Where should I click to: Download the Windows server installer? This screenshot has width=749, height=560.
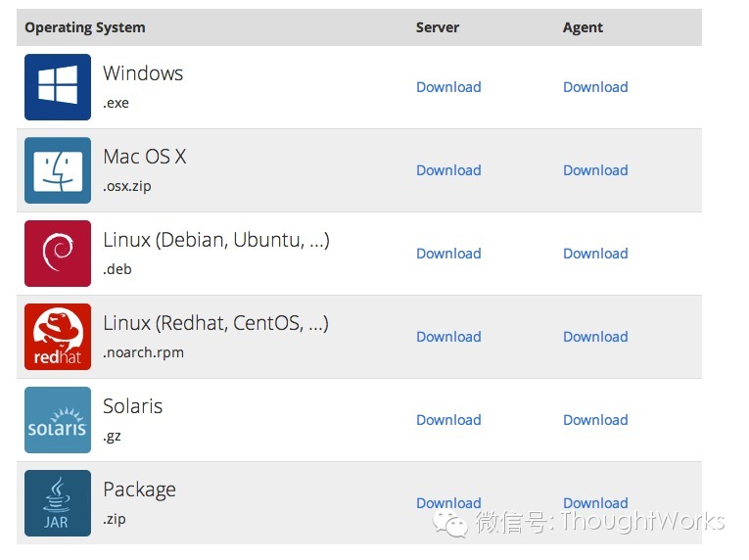coord(448,87)
